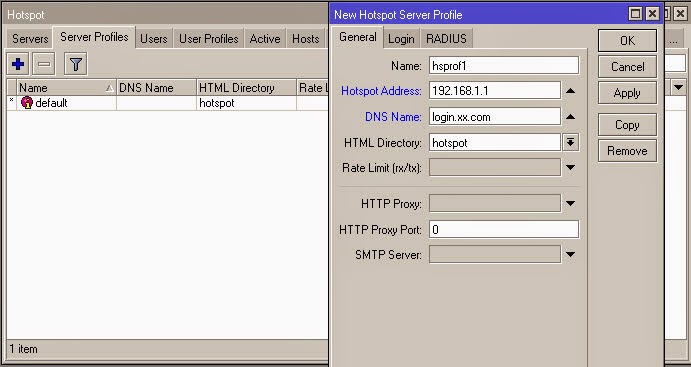Click the minus remove icon in Hotspot toolbar

coord(44,64)
